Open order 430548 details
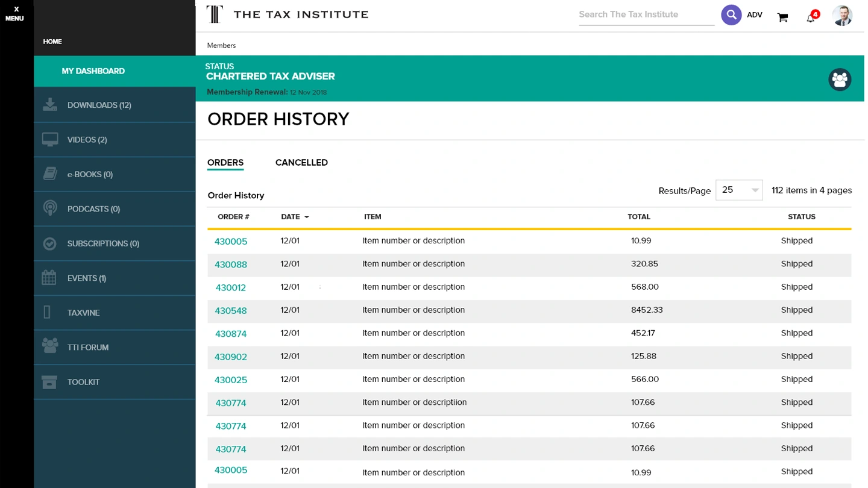This screenshot has height=488, width=868. click(230, 310)
